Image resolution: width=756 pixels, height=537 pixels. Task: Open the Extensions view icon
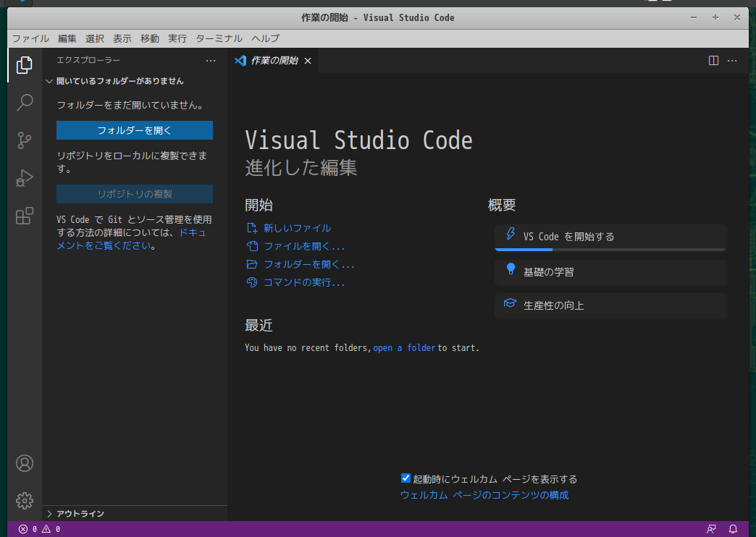[x=25, y=216]
